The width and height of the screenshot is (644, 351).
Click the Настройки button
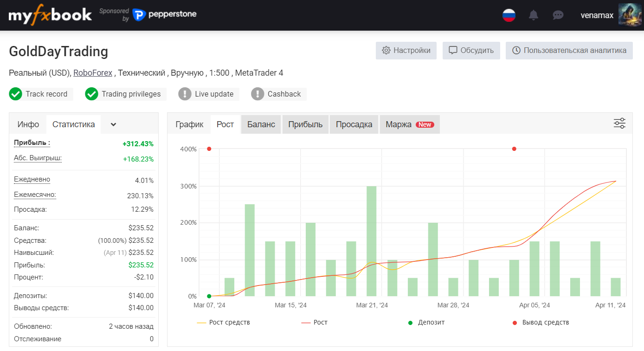[406, 51]
